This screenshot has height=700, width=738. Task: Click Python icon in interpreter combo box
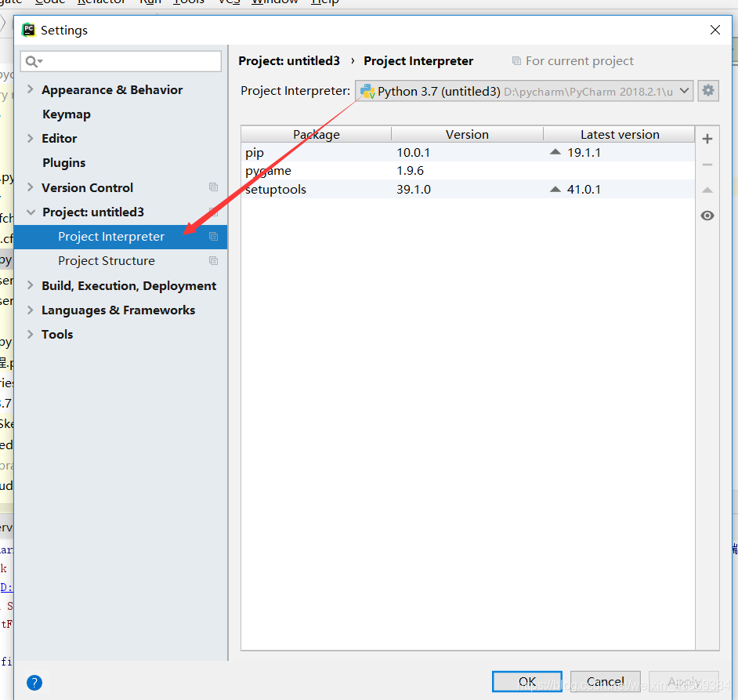tap(367, 92)
